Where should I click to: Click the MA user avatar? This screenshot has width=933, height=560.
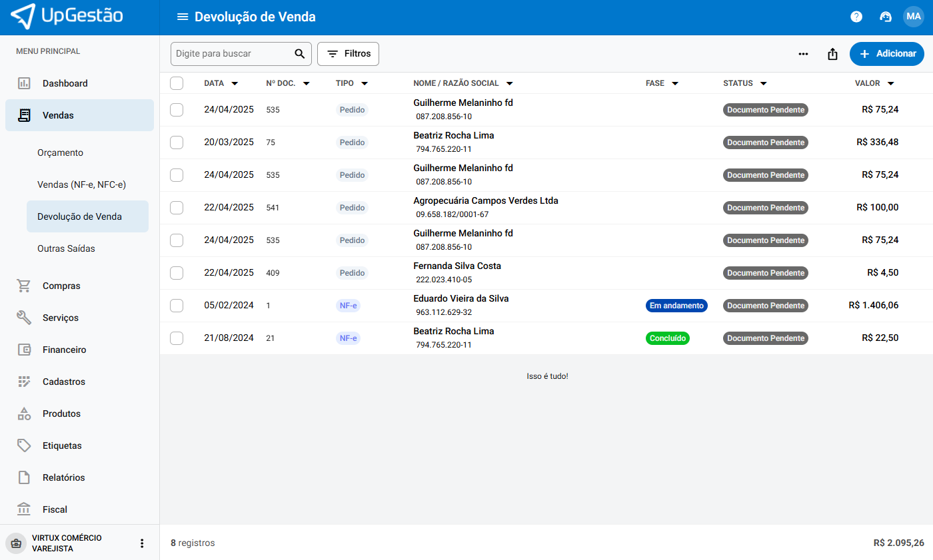tap(914, 17)
